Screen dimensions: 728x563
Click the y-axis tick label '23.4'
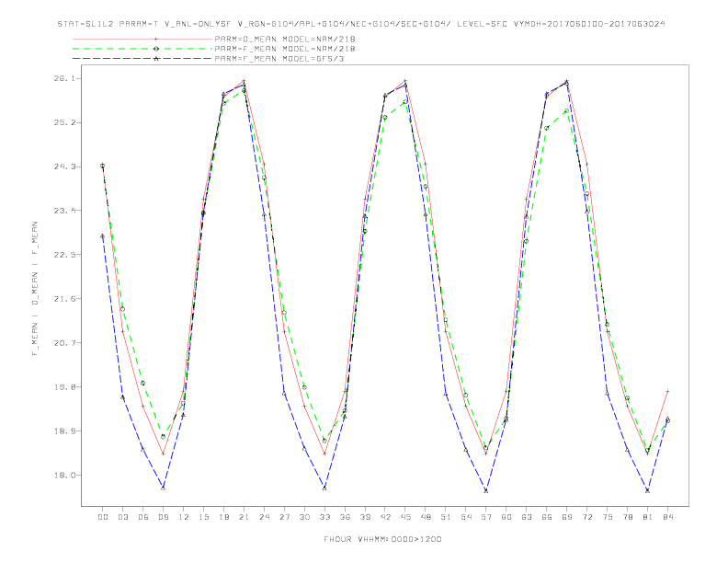63,211
